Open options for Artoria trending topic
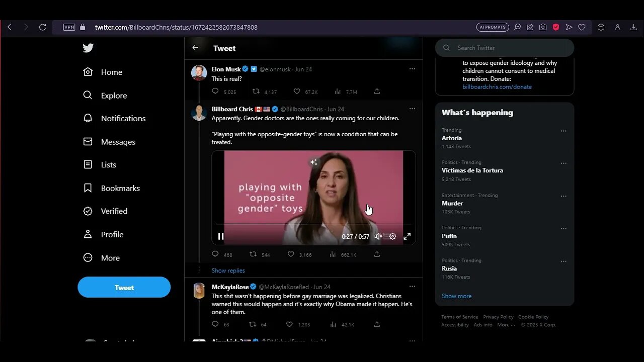 click(563, 131)
